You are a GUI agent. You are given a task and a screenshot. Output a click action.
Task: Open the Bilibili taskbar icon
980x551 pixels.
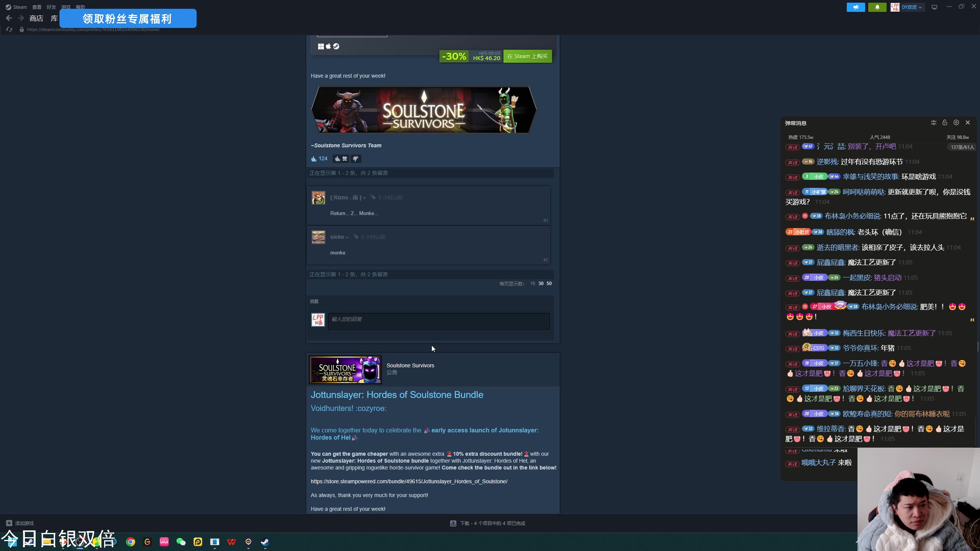[164, 542]
